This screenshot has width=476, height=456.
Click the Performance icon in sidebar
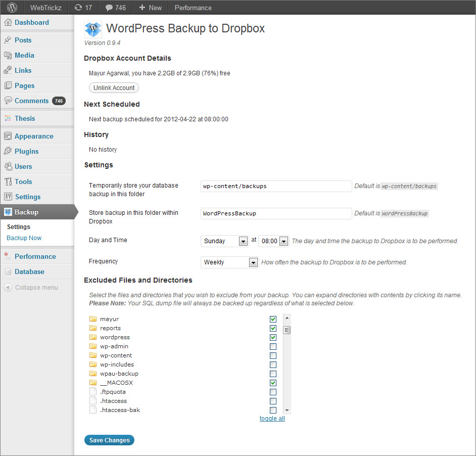[x=8, y=256]
